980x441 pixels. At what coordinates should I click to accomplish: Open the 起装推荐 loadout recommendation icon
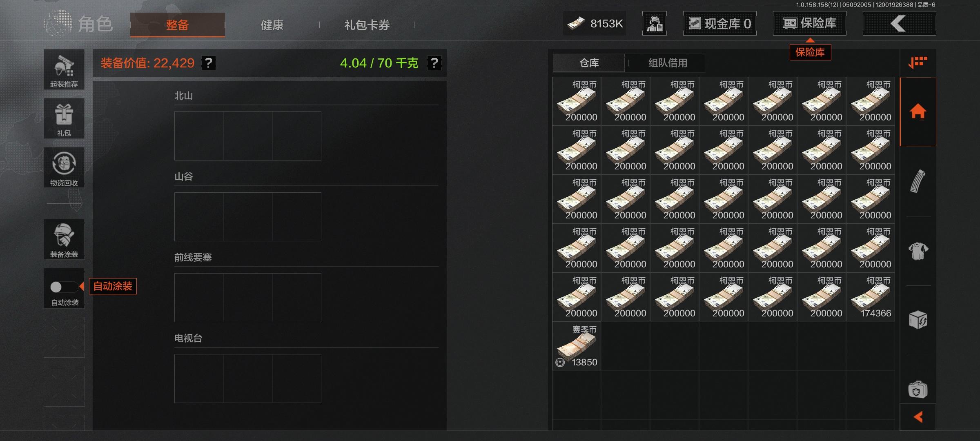click(x=64, y=69)
